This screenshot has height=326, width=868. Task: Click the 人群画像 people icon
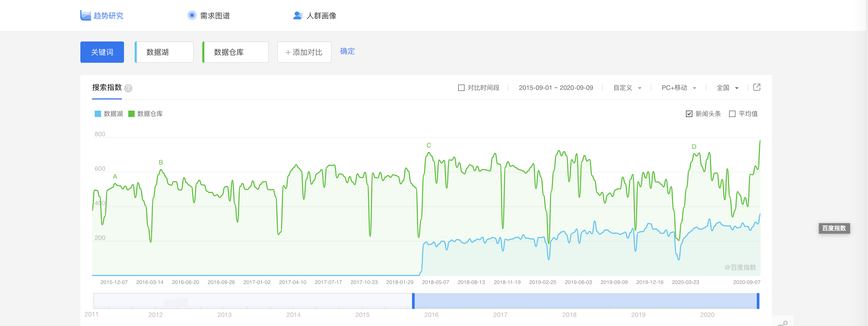[x=298, y=15]
